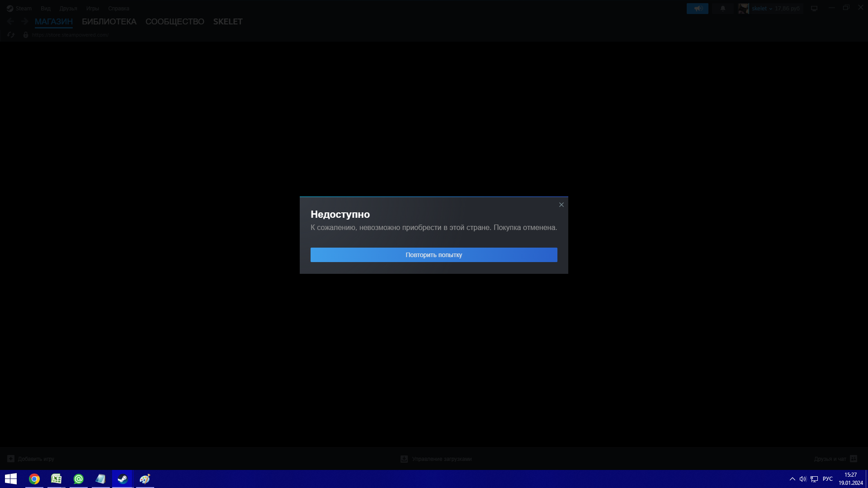This screenshot has width=868, height=488.
Task: Open the announcements megaphone button
Action: coord(697,8)
